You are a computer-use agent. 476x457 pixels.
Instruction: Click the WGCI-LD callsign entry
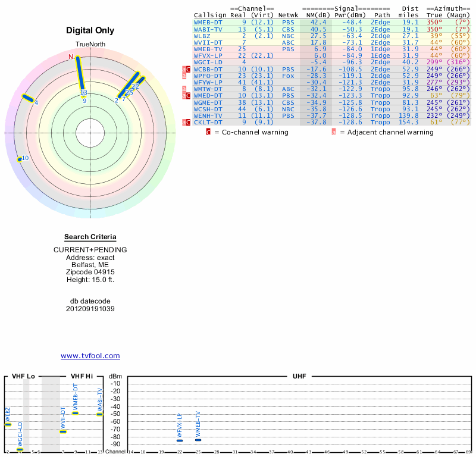(x=208, y=62)
